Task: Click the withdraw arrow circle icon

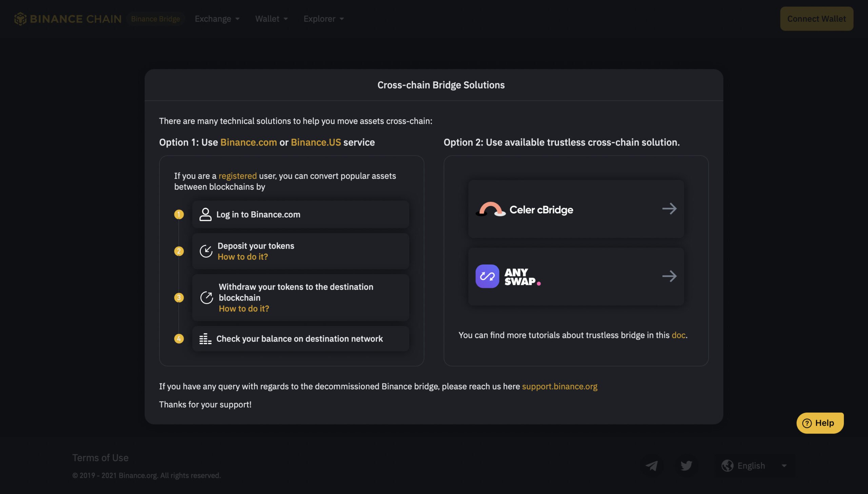Action: click(x=206, y=298)
